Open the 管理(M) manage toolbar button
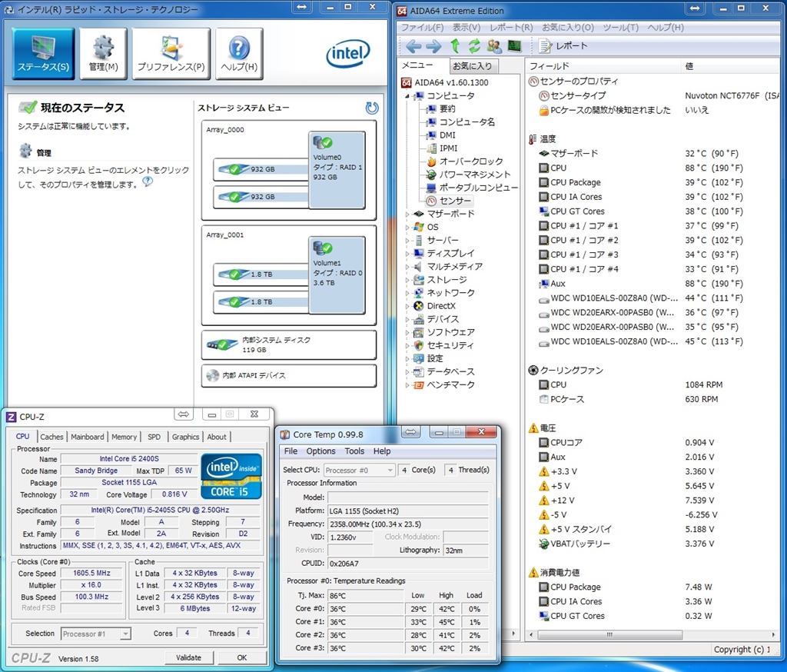The width and height of the screenshot is (787, 672). 103,54
